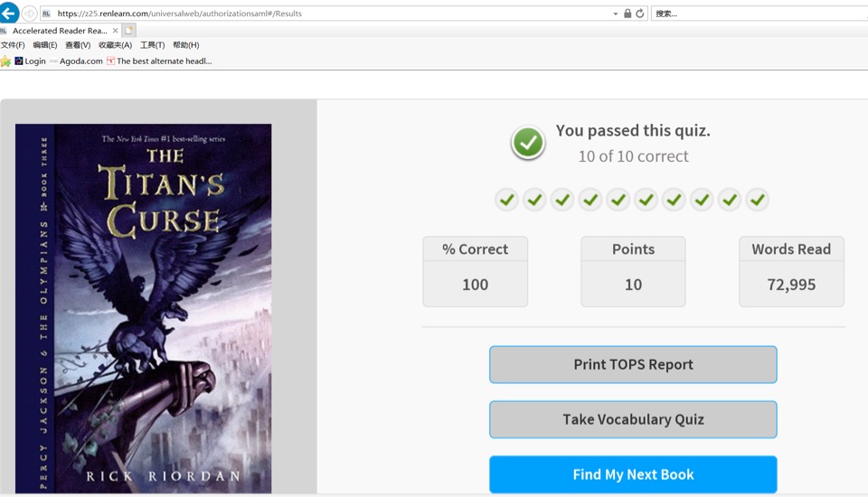
Task: Click the first question checkmark circle
Action: (x=506, y=200)
